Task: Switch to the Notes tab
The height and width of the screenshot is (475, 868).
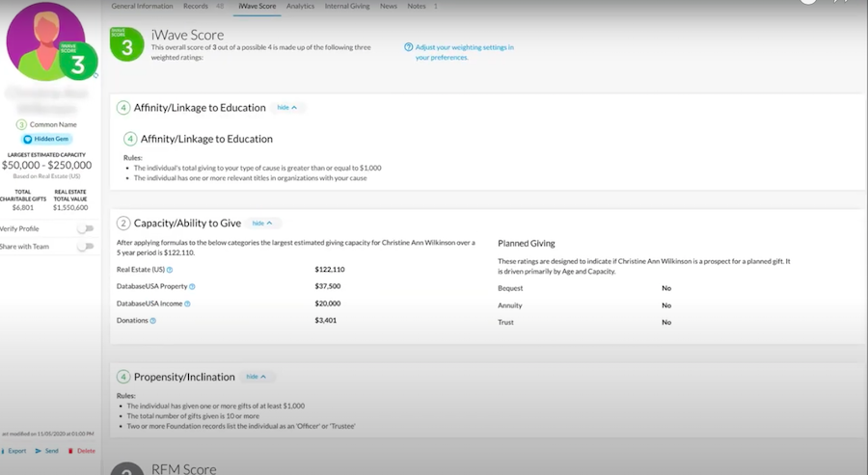Action: 417,6
